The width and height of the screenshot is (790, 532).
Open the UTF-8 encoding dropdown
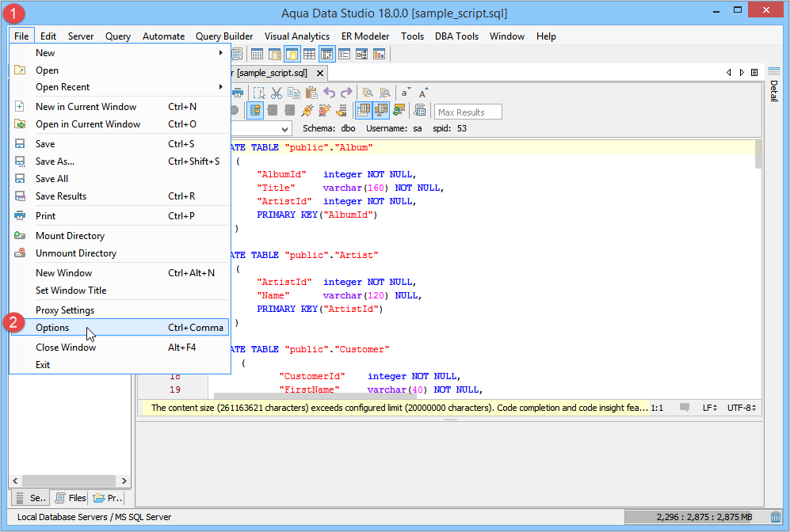coord(742,408)
